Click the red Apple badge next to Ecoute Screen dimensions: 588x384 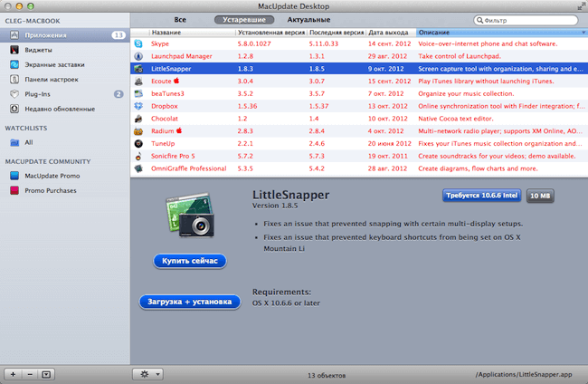tap(176, 81)
